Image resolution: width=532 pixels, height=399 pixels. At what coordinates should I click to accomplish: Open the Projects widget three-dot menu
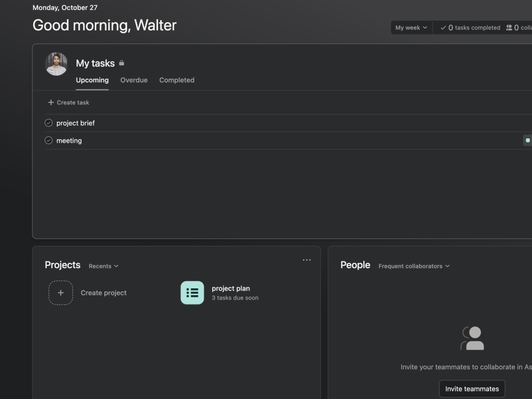pyautogui.click(x=307, y=260)
